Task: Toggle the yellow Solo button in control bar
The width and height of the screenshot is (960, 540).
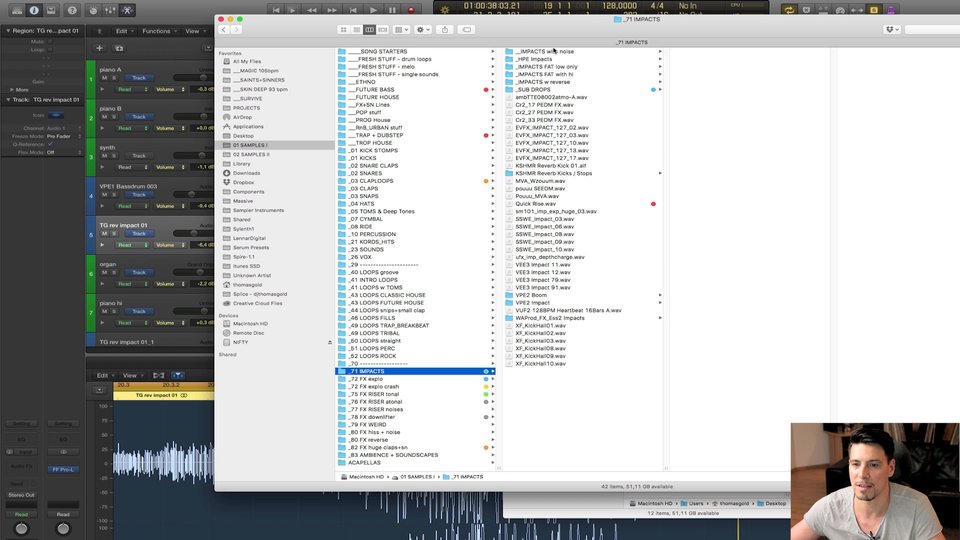Action: (874, 10)
